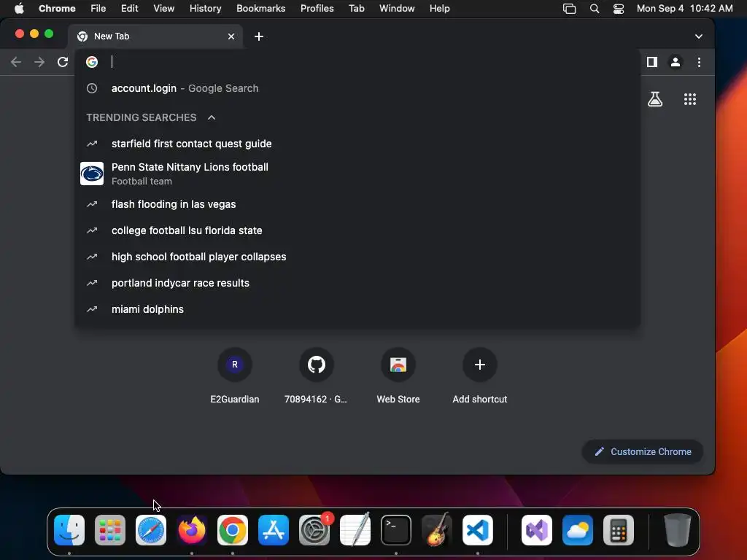Screen dimensions: 747x560
Task: Open the tab search chevron
Action: pos(698,36)
